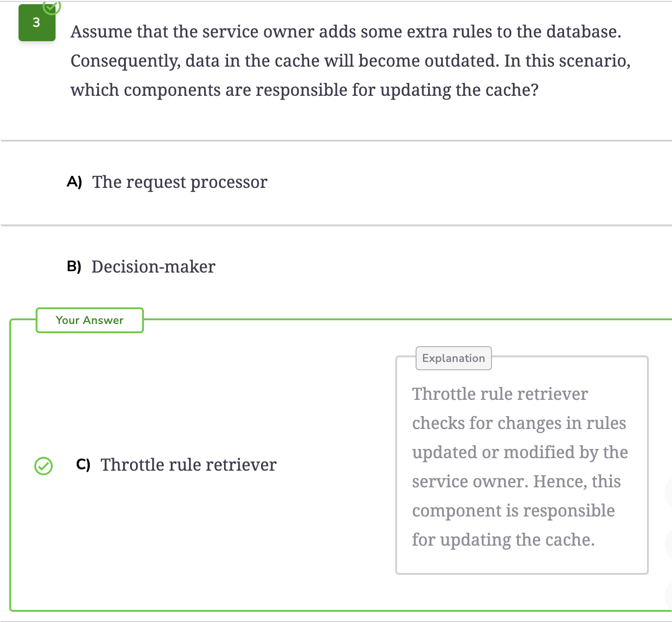Choose the Throttle rule retriever answer text
The width and height of the screenshot is (672, 622).
pos(188,465)
